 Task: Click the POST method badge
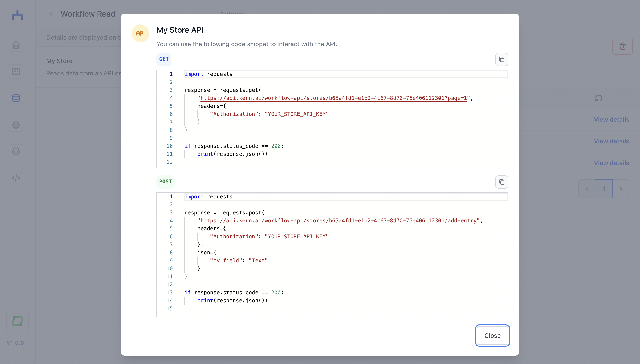click(x=165, y=182)
